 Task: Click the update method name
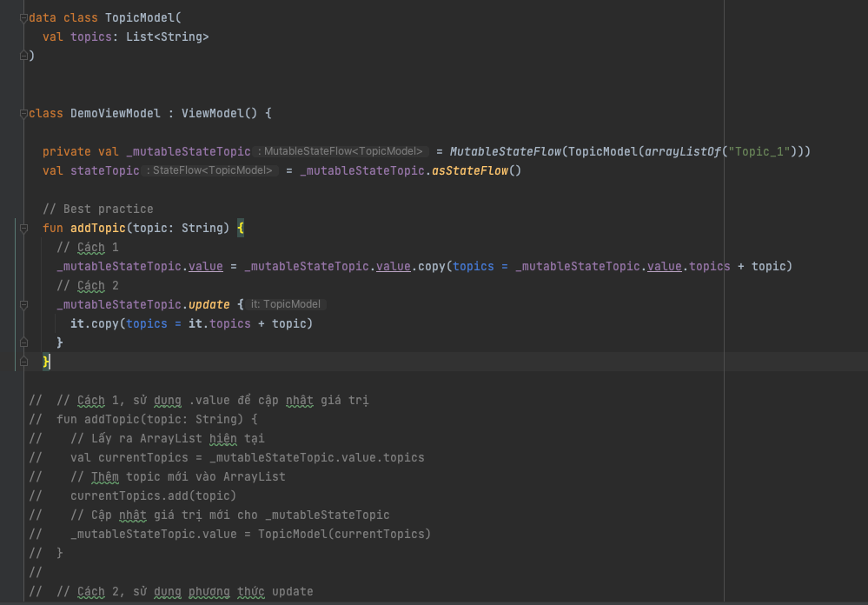pyautogui.click(x=209, y=304)
